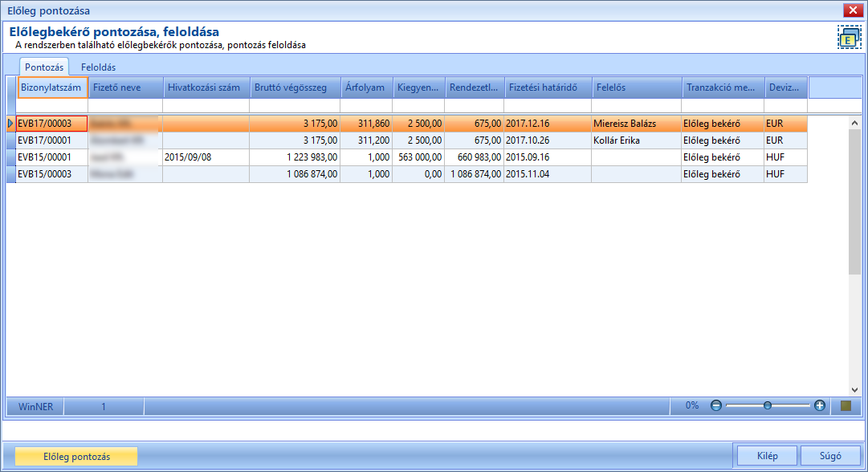Click scrollbar down arrow
Image resolution: width=868 pixels, height=472 pixels.
click(854, 389)
